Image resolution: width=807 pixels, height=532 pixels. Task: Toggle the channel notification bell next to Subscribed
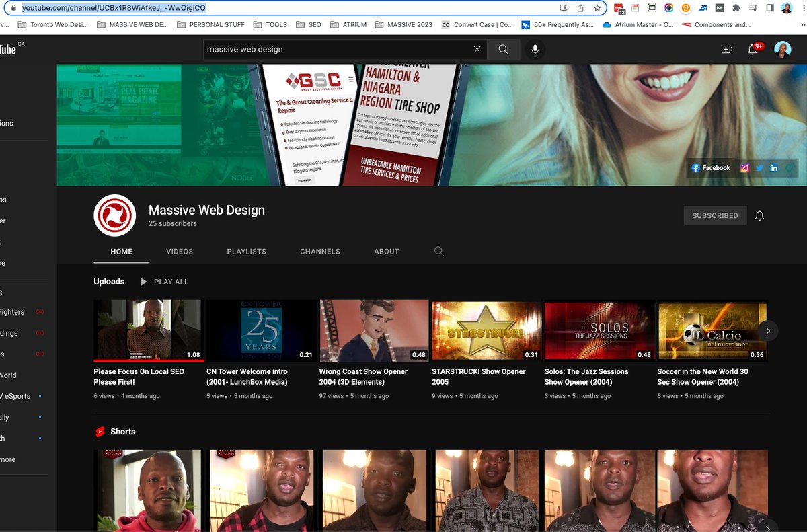[759, 215]
